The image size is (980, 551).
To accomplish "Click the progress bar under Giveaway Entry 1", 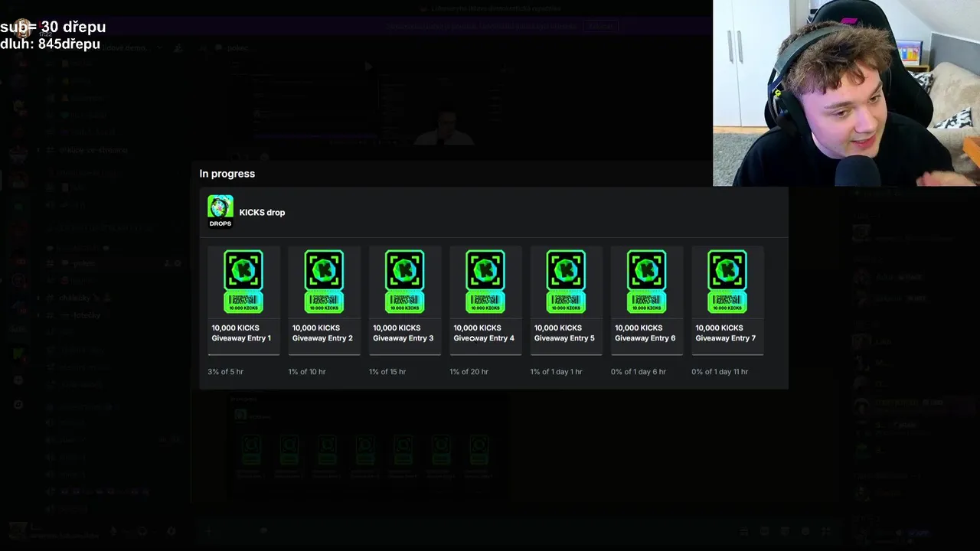I will [x=243, y=354].
